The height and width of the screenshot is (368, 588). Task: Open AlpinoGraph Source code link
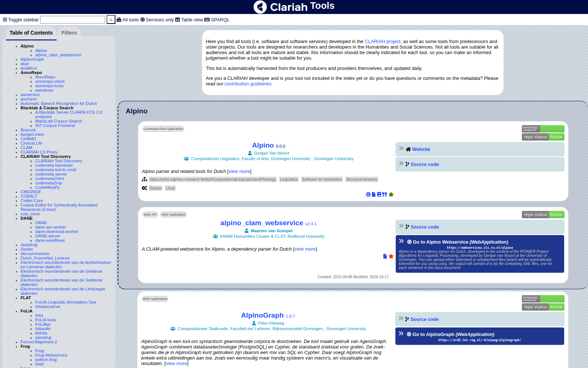click(x=424, y=319)
